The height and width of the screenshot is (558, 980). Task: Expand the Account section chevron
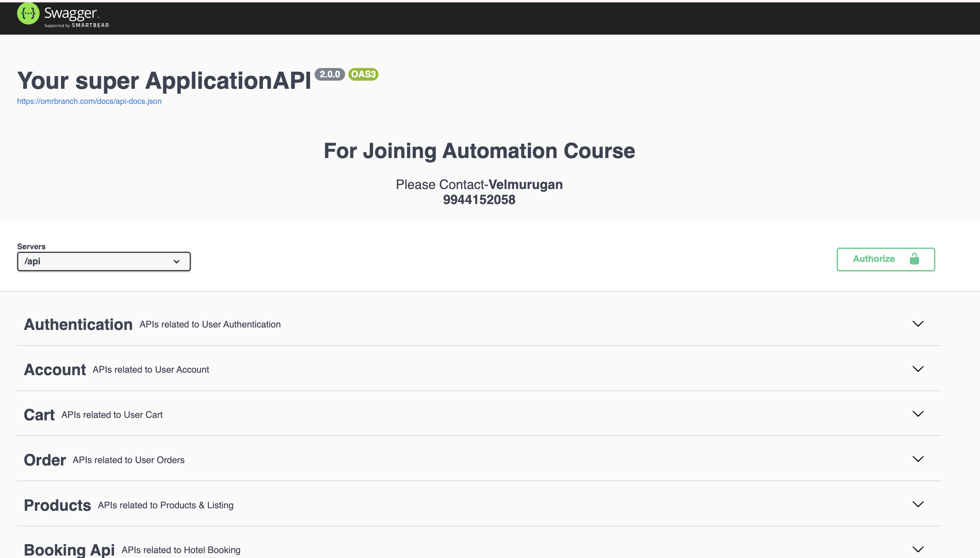(918, 369)
